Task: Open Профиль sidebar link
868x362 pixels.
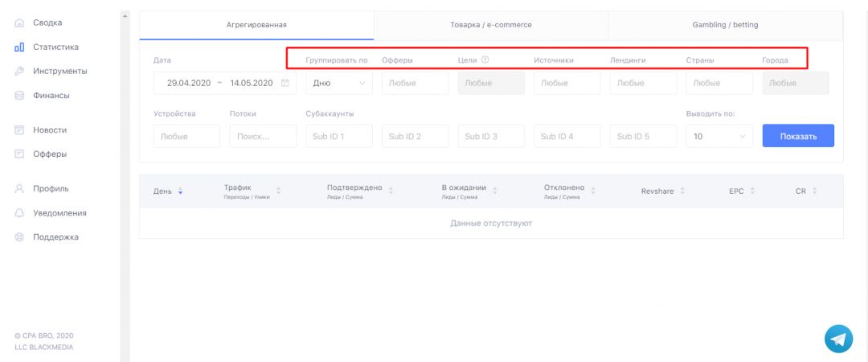Action: point(51,188)
